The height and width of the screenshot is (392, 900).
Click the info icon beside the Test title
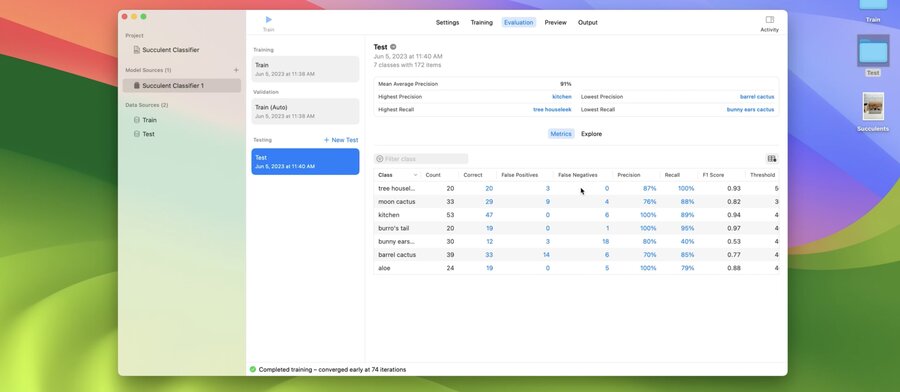[x=393, y=47]
